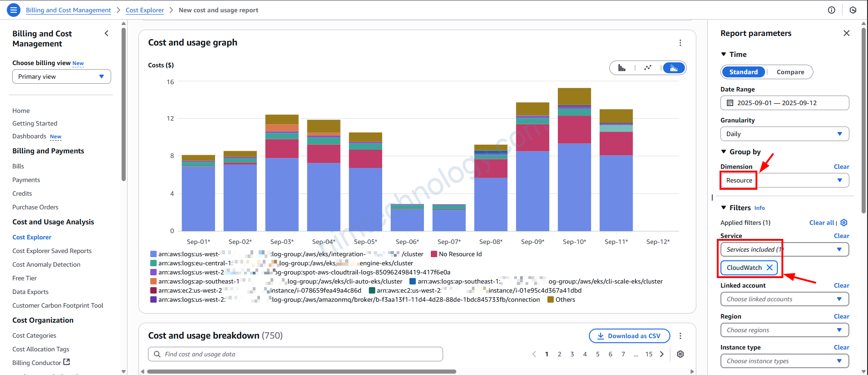Remove the CloudWatch service filter chip
This screenshot has height=375, width=868.
coord(769,268)
